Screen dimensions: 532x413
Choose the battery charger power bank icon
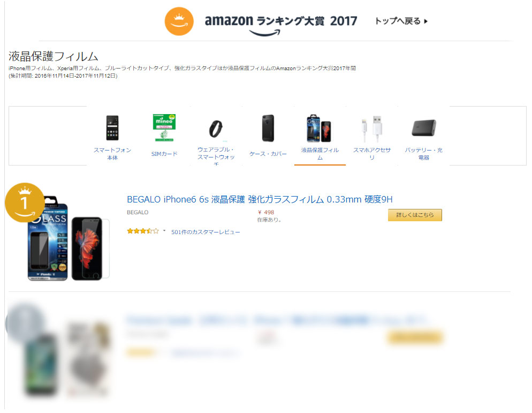423,127
